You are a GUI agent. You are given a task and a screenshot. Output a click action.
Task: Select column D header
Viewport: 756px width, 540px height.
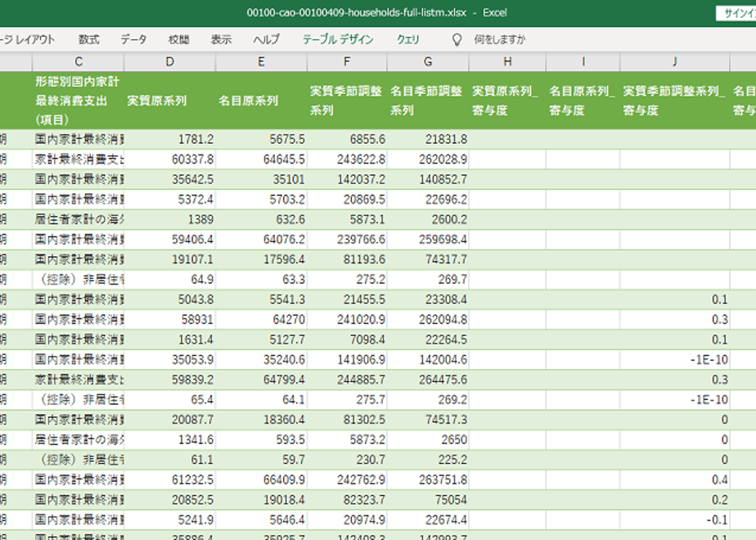tap(169, 61)
